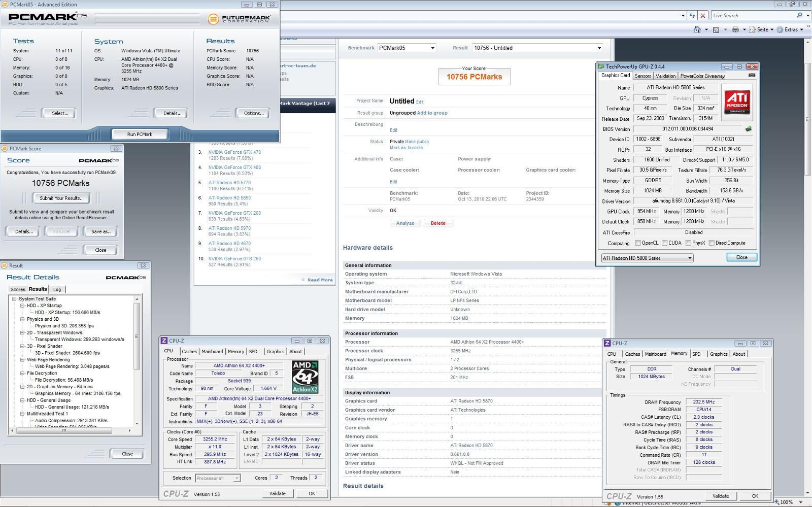Click the RSS feeds icon in browser toolbar
This screenshot has width=812, height=507.
pos(716,29)
